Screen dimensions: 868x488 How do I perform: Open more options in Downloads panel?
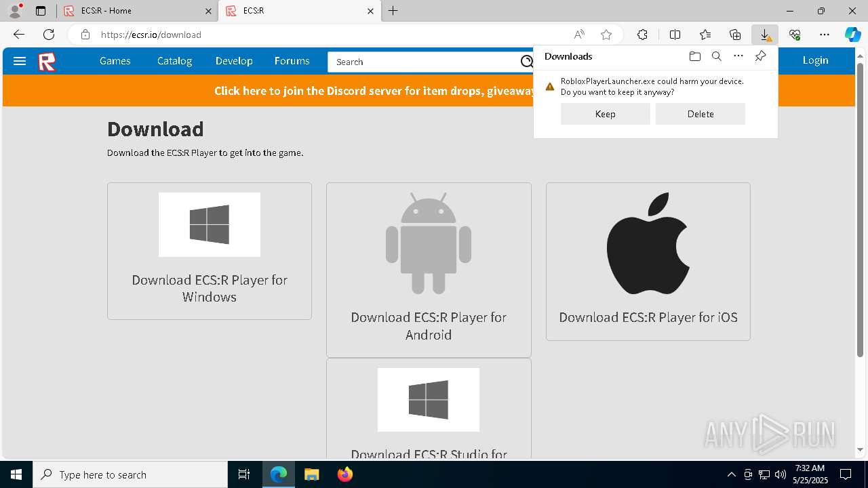pyautogui.click(x=738, y=56)
